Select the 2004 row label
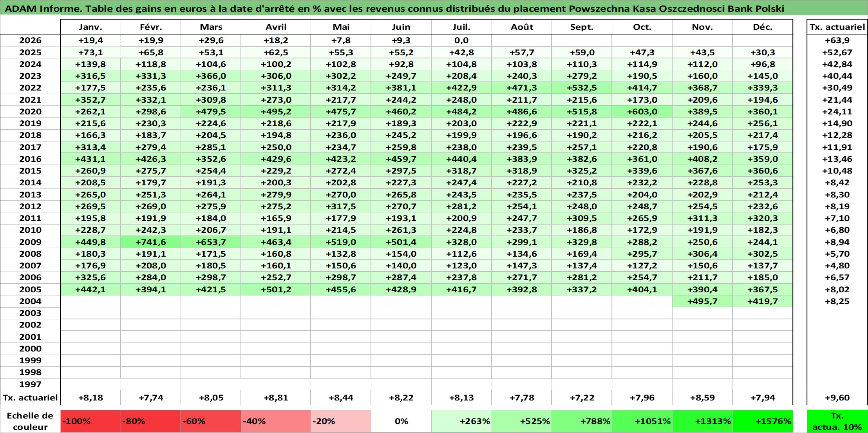This screenshot has height=433, width=868. coord(30,301)
